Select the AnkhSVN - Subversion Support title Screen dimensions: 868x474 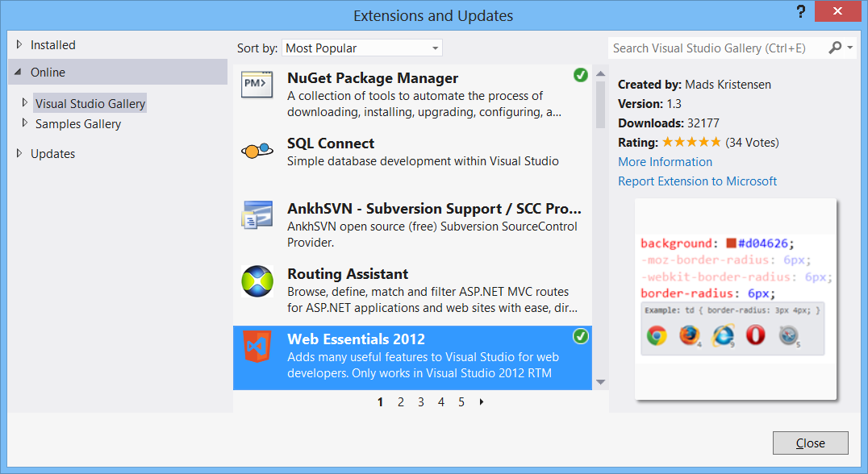tap(434, 209)
